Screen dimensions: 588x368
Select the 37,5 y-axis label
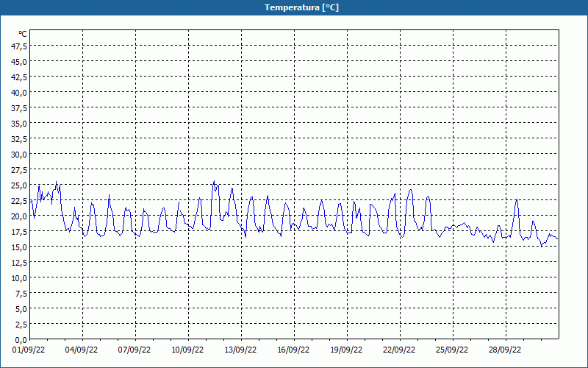[x=19, y=108]
